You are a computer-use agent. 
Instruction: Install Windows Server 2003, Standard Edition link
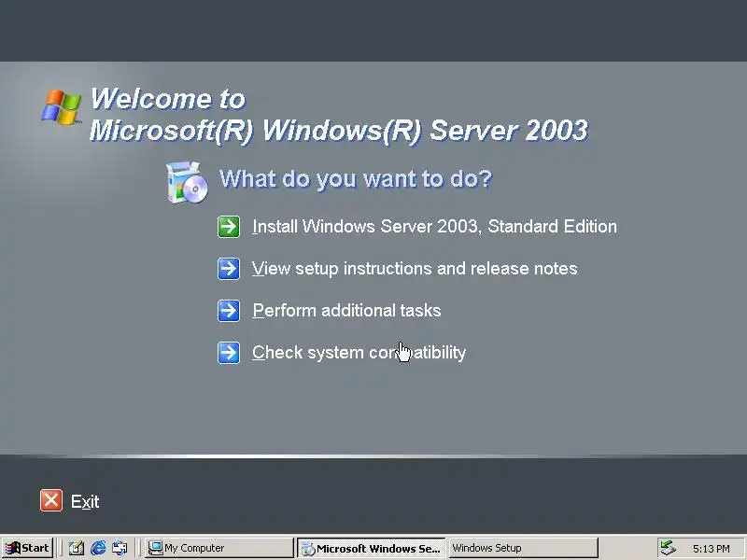[434, 226]
